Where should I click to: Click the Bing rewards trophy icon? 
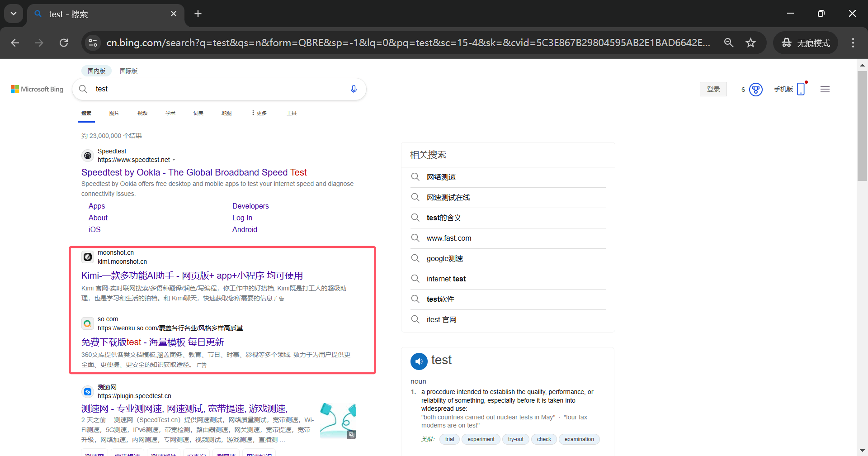(756, 90)
